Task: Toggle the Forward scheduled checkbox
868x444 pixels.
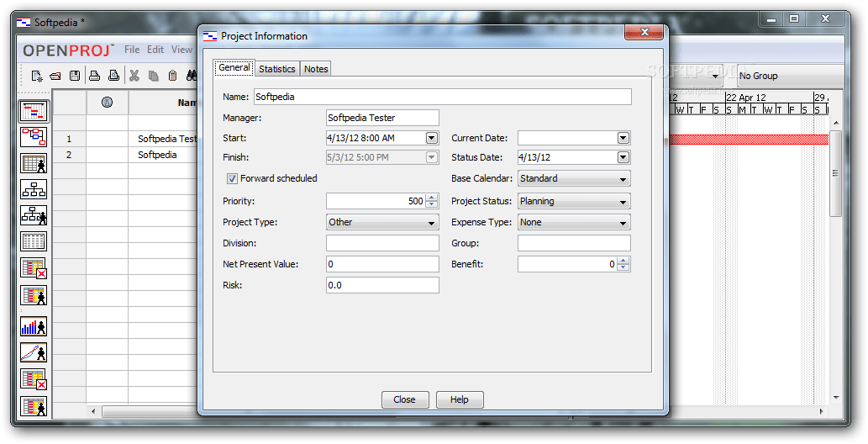Action: 233,178
